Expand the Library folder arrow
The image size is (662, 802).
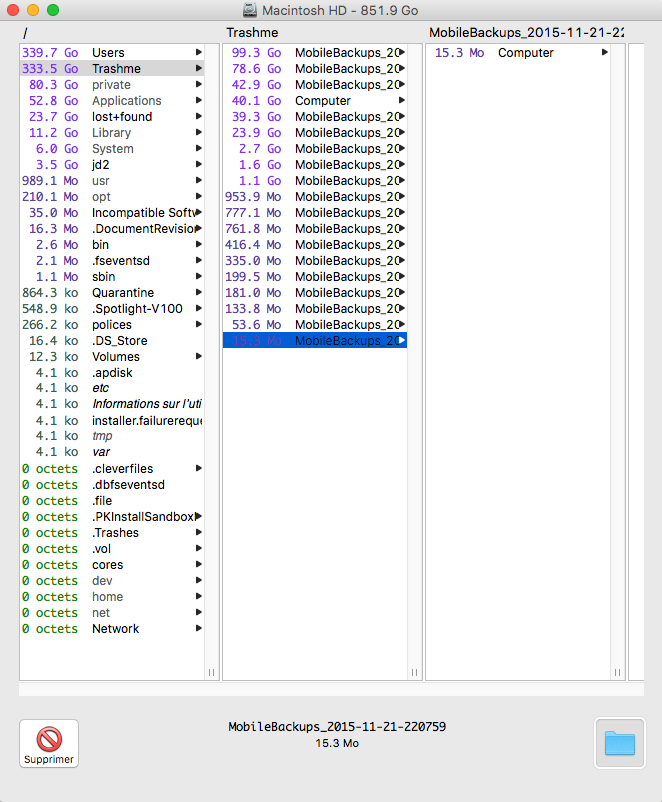198,132
